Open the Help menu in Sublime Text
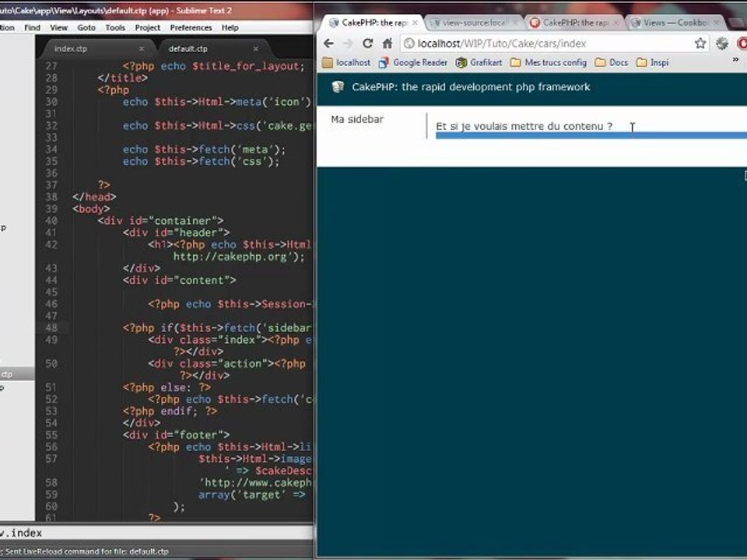Screen dimensions: 747x560 tap(230, 28)
